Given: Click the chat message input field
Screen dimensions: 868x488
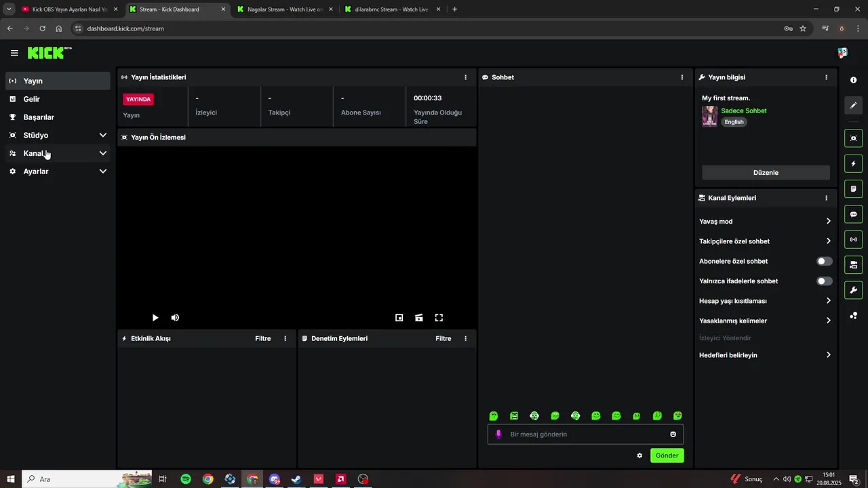Looking at the screenshot, I should click(586, 434).
